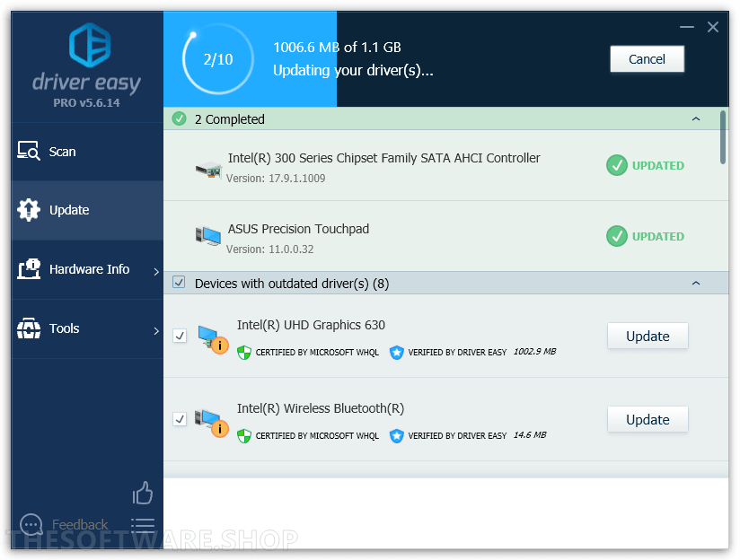Click UPDATED checkmark icon for ASUS Touchpad
The image size is (740, 560).
(x=616, y=236)
